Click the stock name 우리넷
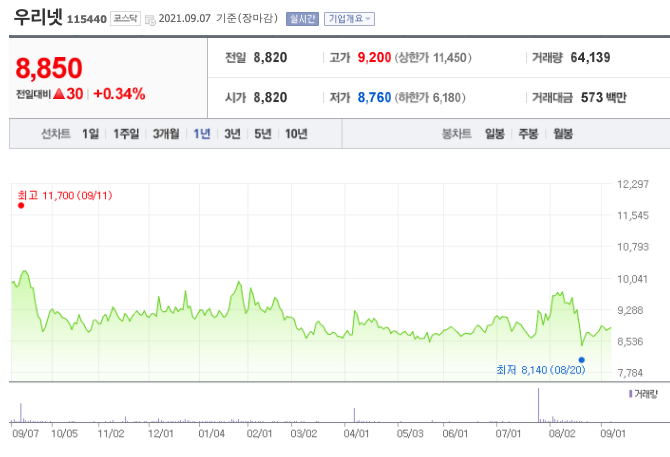The width and height of the screenshot is (670, 457). click(38, 18)
